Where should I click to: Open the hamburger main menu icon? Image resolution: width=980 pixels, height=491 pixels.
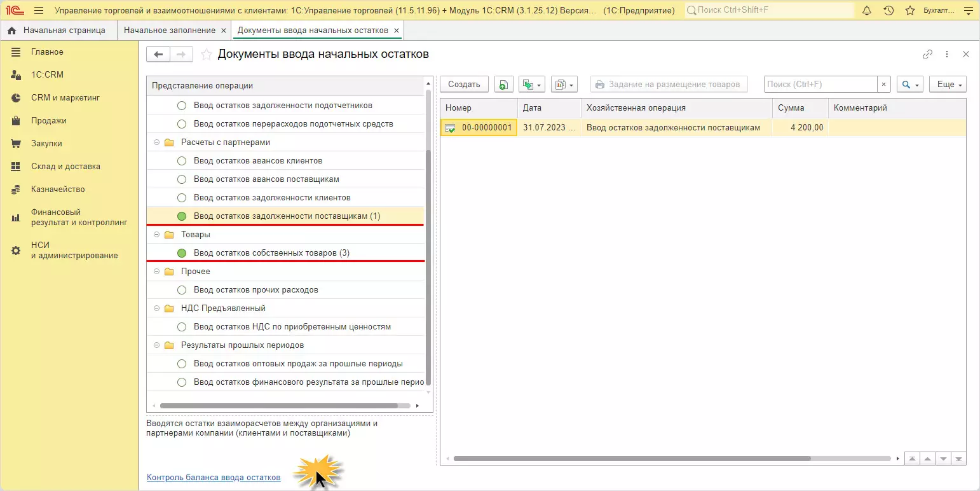click(x=39, y=11)
